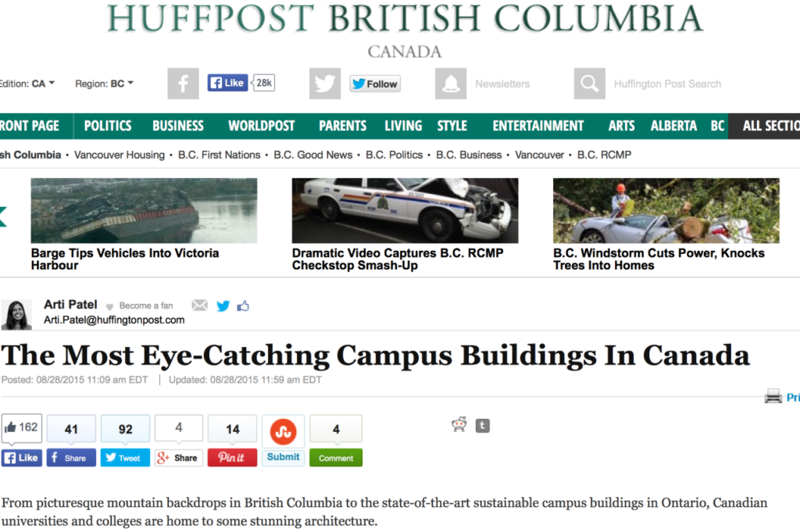Open Vancouver Housing topic link

[x=120, y=155]
